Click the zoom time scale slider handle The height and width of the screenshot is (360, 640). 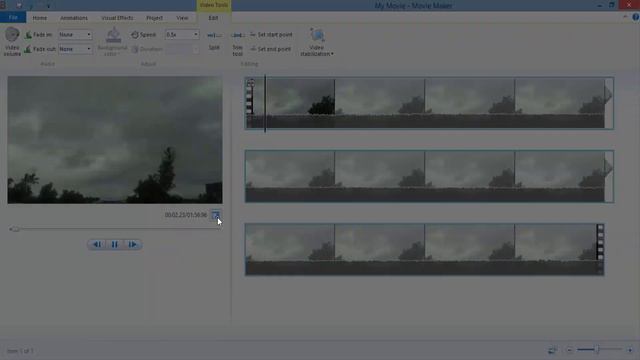(x=597, y=349)
